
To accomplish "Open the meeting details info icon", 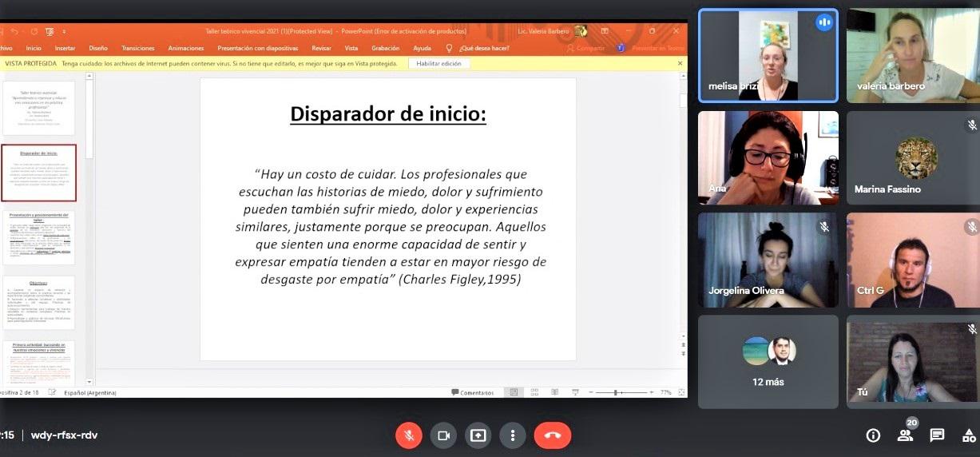I will (873, 435).
